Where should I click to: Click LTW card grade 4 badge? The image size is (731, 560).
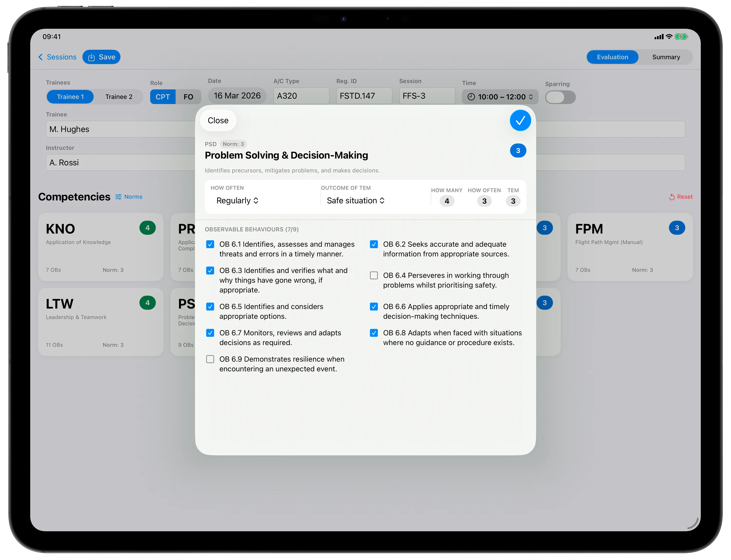point(147,303)
